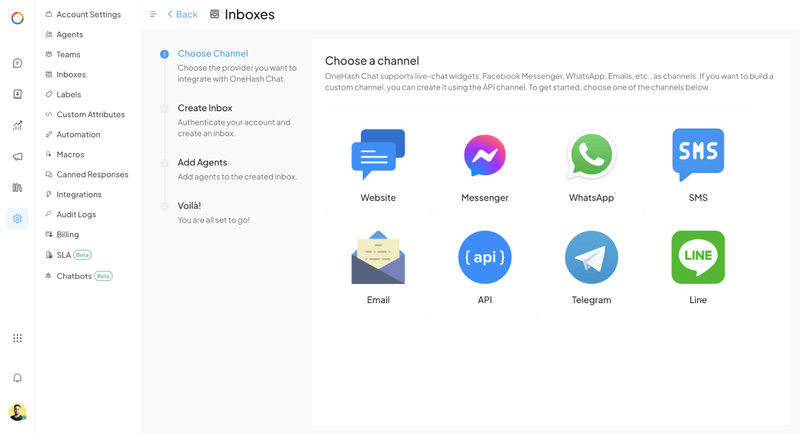
Task: Open the user profile avatar
Action: [x=17, y=412]
